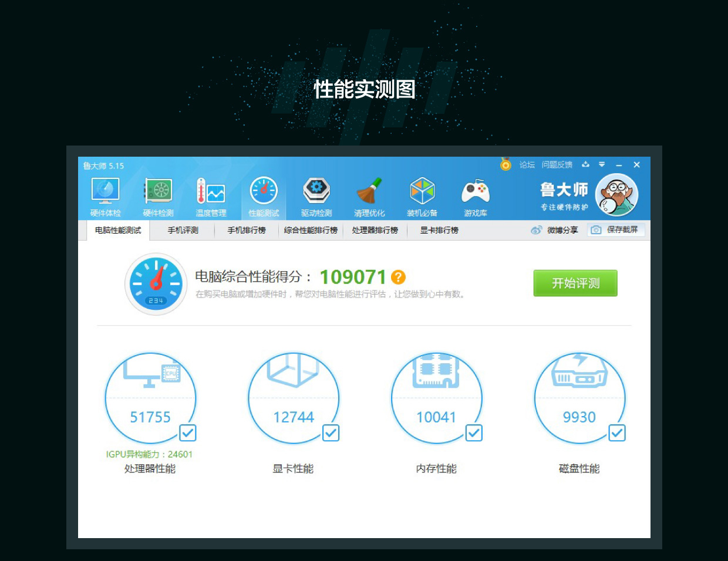Share results via 微博分享
This screenshot has width=728, height=561.
[555, 230]
